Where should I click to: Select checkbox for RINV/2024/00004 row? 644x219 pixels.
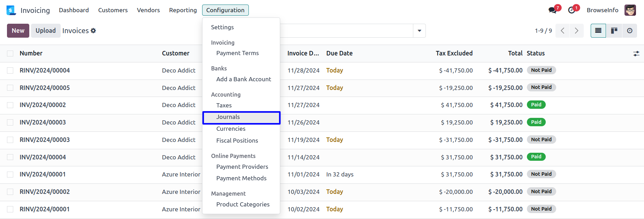10,70
